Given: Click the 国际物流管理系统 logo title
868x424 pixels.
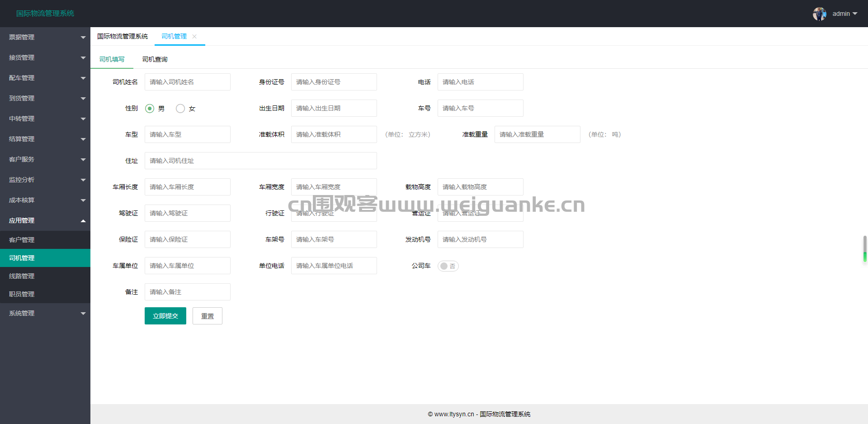Looking at the screenshot, I should tap(45, 14).
